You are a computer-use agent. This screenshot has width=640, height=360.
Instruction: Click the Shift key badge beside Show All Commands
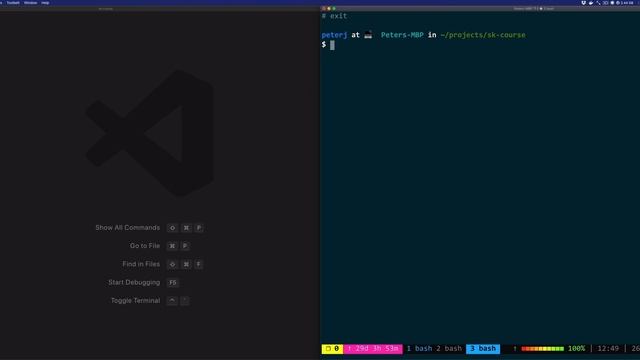point(172,228)
